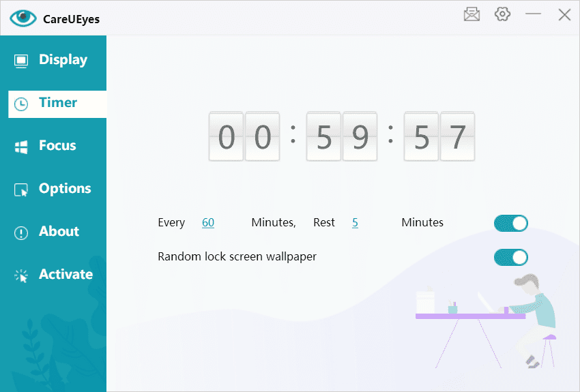Image resolution: width=580 pixels, height=392 pixels.
Task: Edit the 60 work minutes value
Action: 208,222
